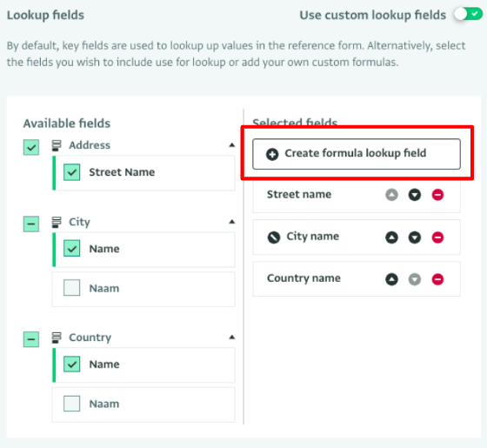
Task: Click Create formula lookup field button
Action: point(357,154)
